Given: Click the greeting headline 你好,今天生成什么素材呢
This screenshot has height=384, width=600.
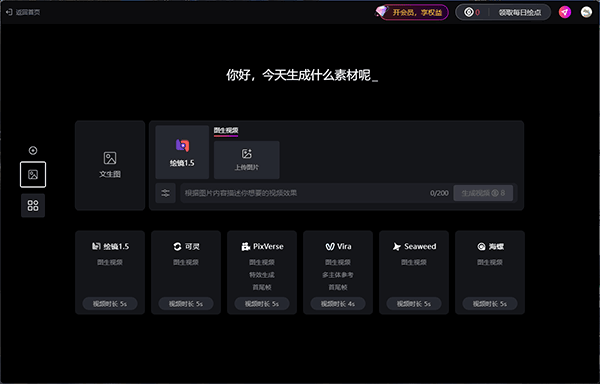Looking at the screenshot, I should point(302,75).
